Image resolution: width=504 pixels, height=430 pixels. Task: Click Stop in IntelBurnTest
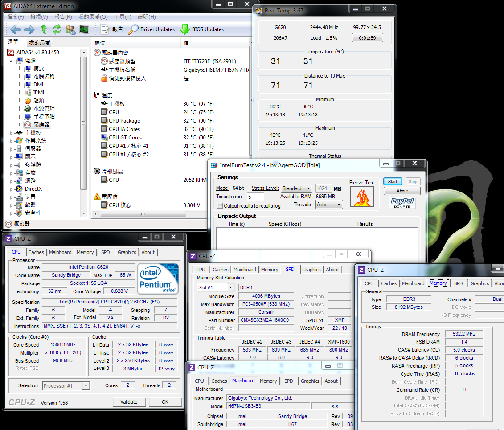point(413,181)
